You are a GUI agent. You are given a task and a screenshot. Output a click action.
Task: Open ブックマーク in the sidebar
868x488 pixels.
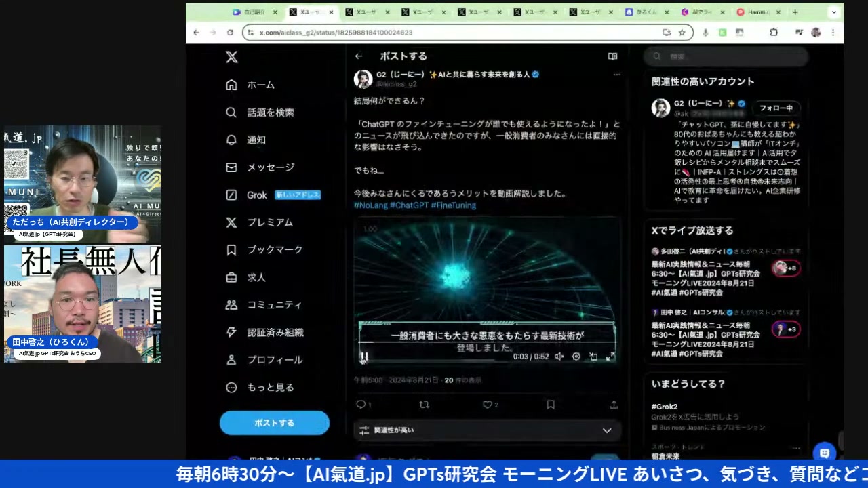click(x=264, y=250)
